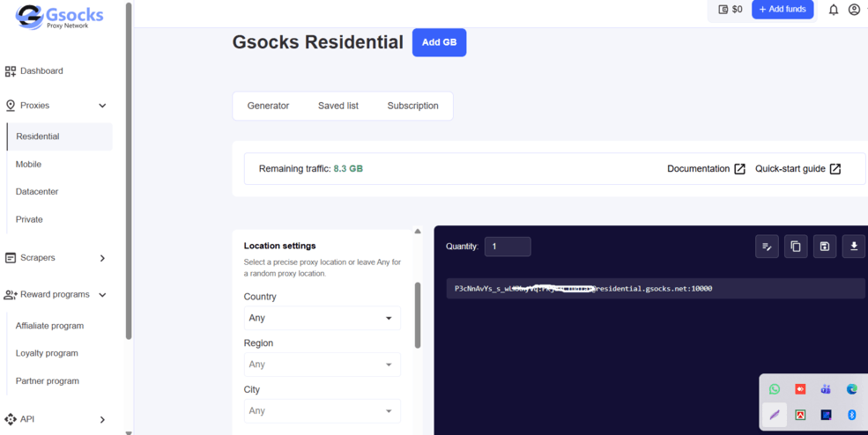868x435 pixels.
Task: Save the generated proxy list
Action: (824, 247)
